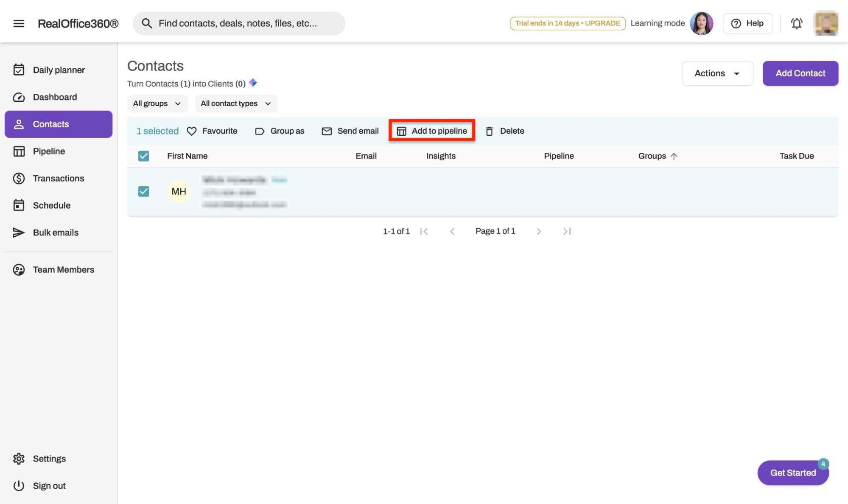Click the notification bell icon
The height and width of the screenshot is (504, 848).
[x=796, y=23]
